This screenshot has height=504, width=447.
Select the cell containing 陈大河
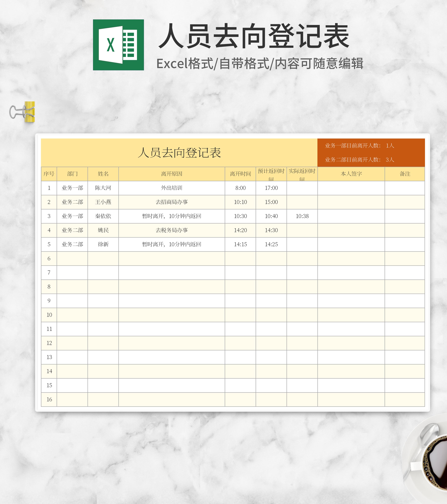pos(103,188)
